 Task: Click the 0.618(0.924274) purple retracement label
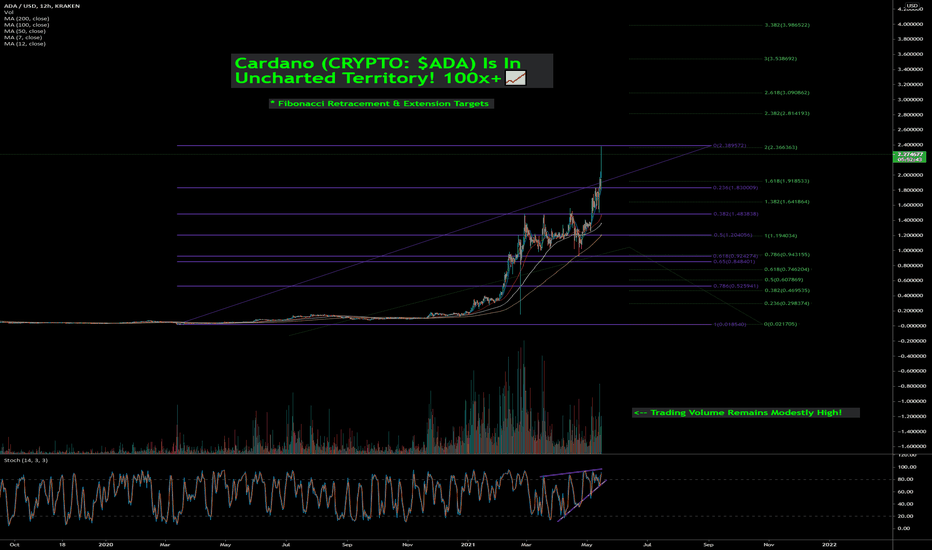(x=736, y=256)
